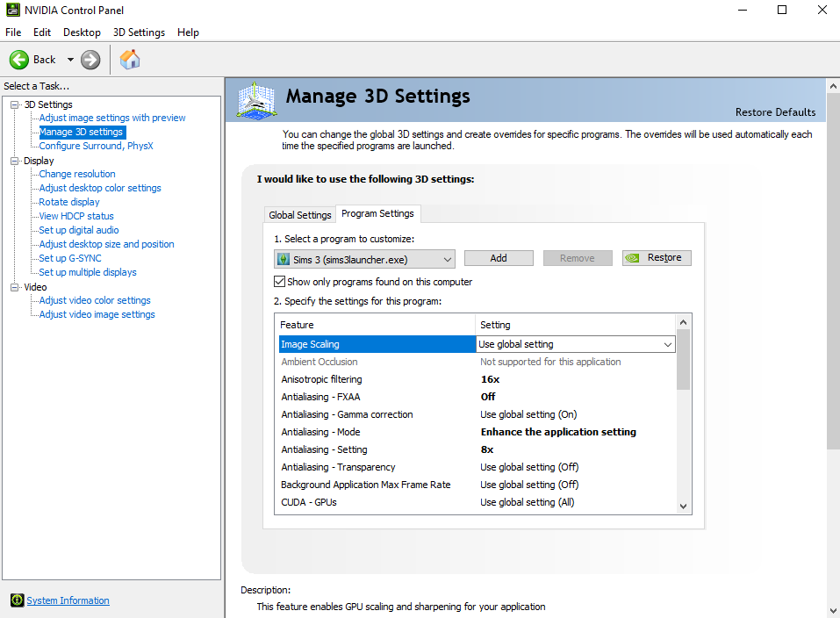
Task: Click the settings list scroll down arrow
Action: pyautogui.click(x=683, y=506)
